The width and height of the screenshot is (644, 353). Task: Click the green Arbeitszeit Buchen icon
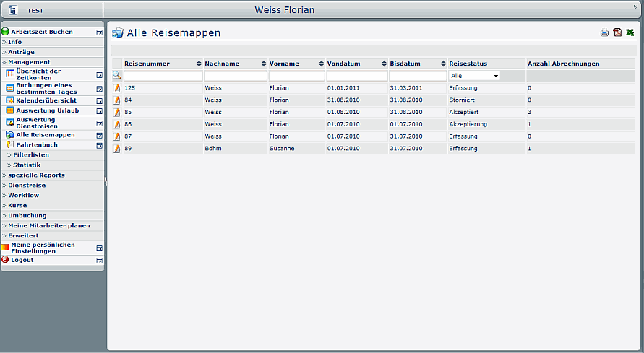[5, 32]
